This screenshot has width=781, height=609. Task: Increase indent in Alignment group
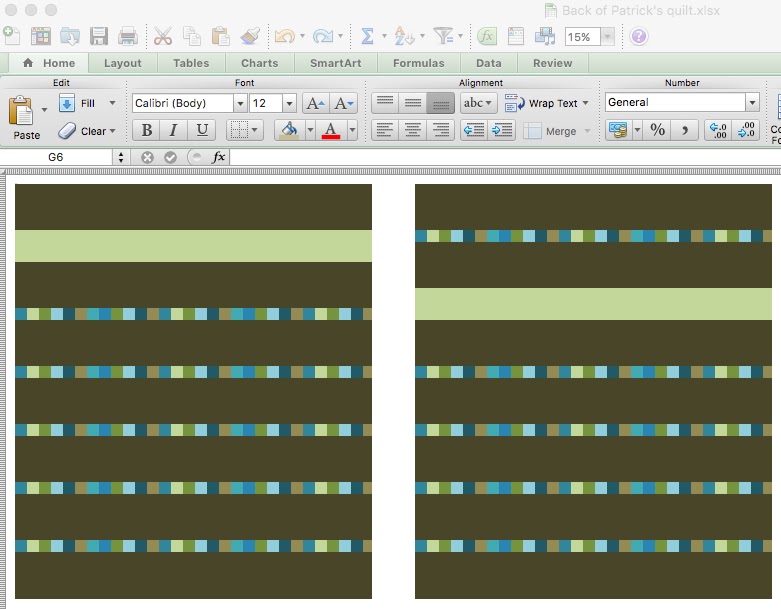pyautogui.click(x=502, y=130)
